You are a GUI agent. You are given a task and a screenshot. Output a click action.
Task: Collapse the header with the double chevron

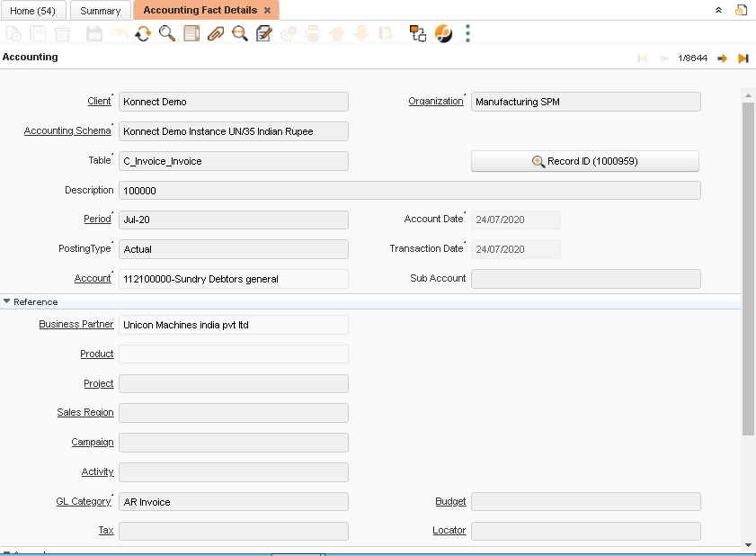[x=718, y=10]
